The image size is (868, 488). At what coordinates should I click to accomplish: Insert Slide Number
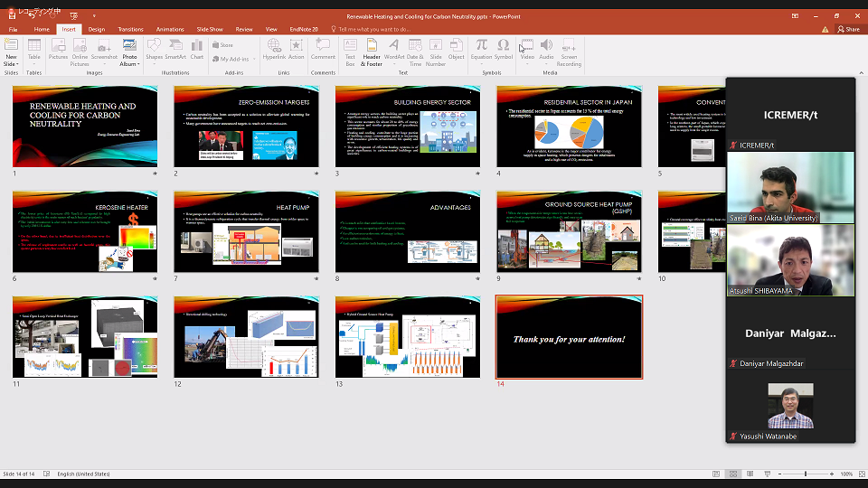click(x=436, y=52)
